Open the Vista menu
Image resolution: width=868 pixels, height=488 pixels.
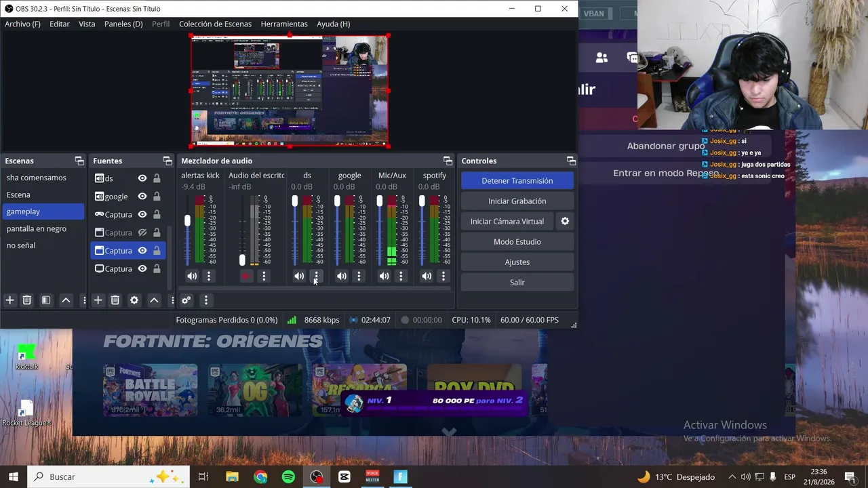[87, 24]
